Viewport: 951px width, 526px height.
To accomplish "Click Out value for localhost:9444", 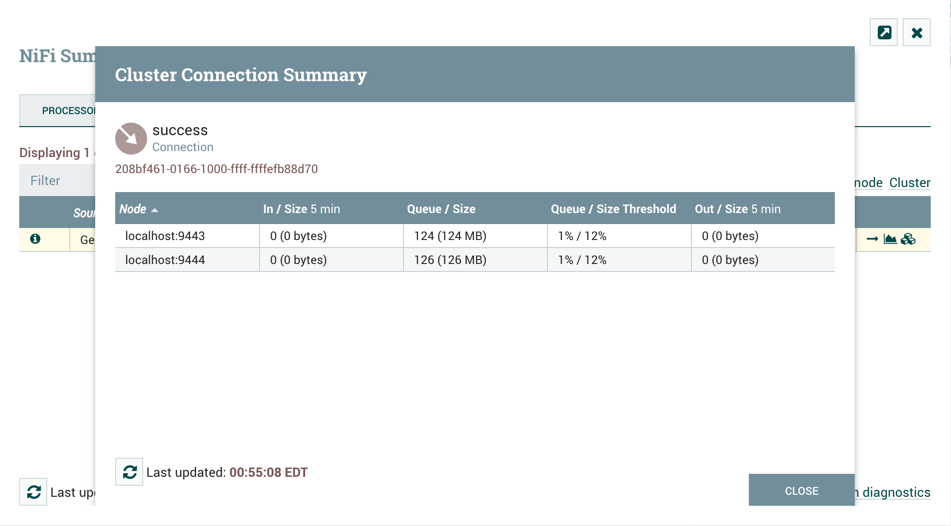I will coord(730,260).
